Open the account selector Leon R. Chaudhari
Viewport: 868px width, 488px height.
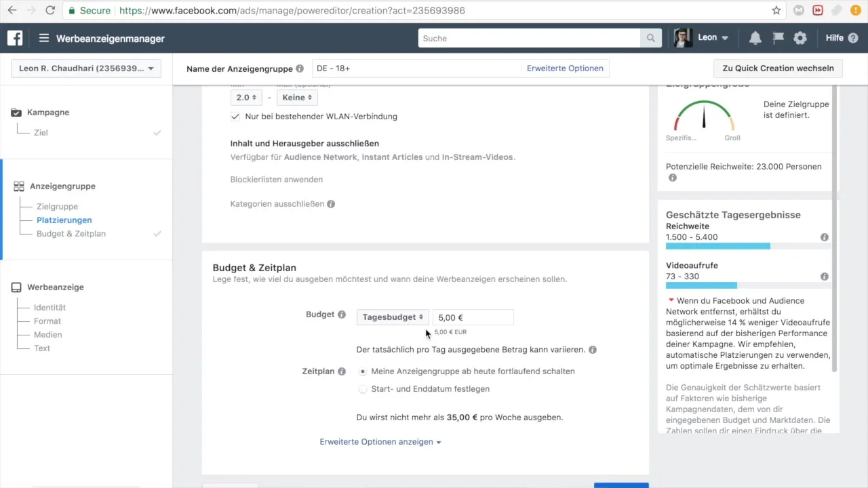85,68
